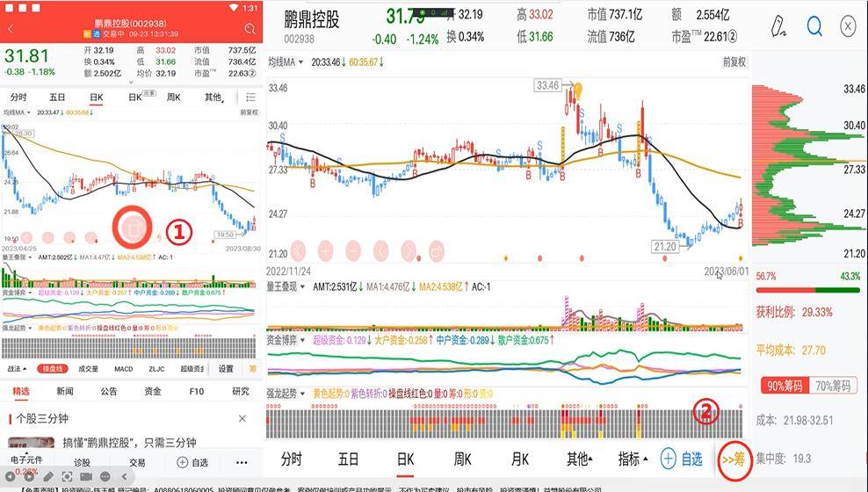Viewport: 868px width, 492px height.
Task: Expand the 其他 period menu in bottom bar
Action: [x=580, y=459]
